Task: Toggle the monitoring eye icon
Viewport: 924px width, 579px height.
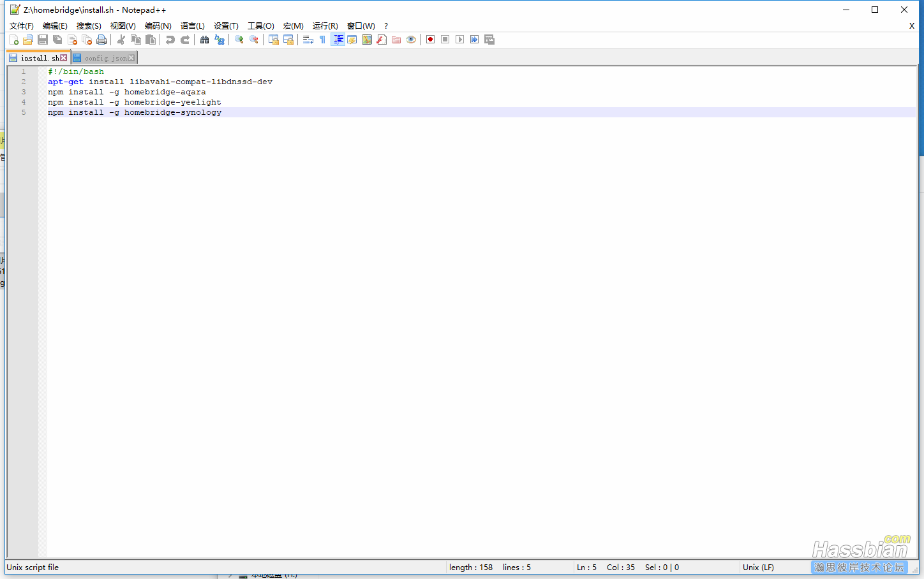Action: point(411,40)
